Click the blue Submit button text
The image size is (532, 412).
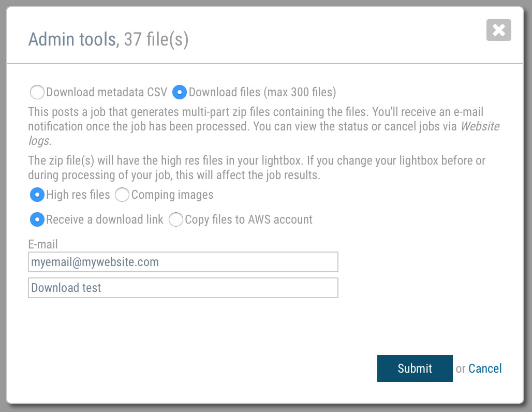415,369
